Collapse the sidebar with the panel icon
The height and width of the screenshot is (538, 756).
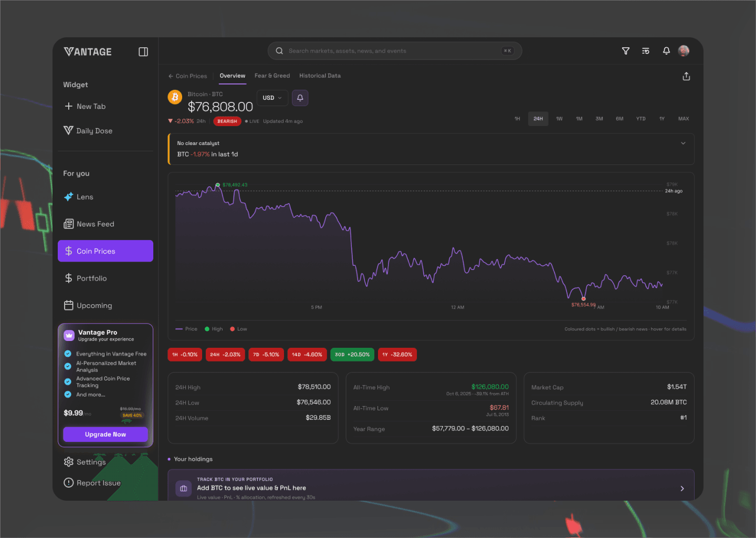[x=143, y=51]
